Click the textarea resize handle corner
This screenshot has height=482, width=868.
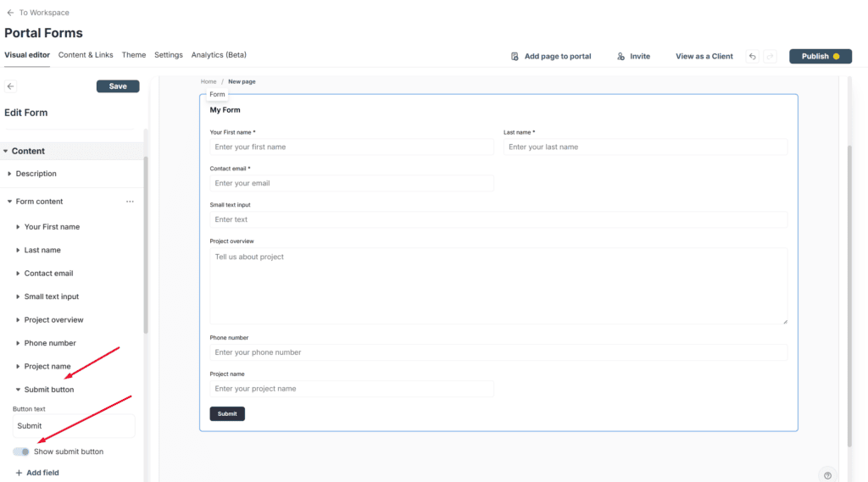click(x=784, y=321)
